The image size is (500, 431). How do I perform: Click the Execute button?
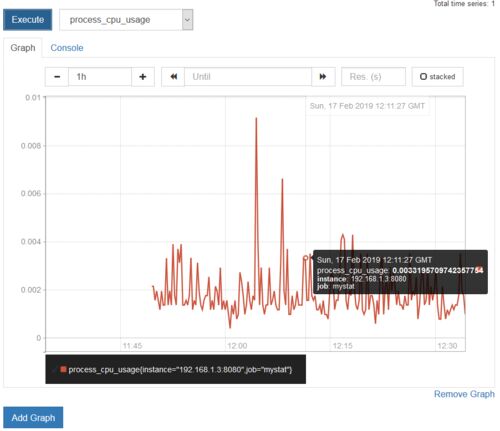point(28,20)
